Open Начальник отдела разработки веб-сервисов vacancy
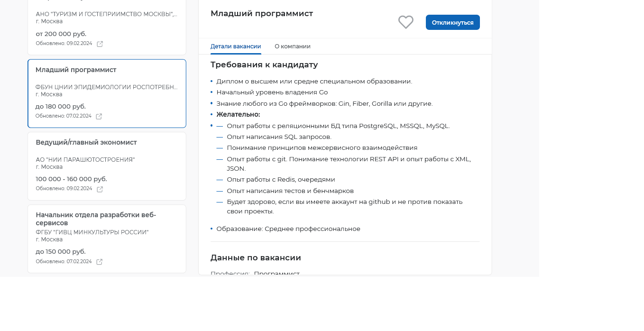 point(96,219)
